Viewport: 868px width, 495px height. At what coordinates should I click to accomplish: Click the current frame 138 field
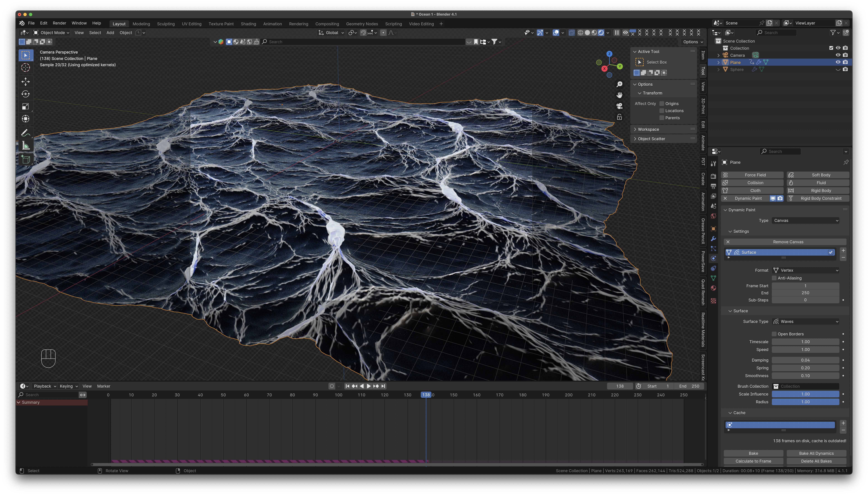(620, 386)
